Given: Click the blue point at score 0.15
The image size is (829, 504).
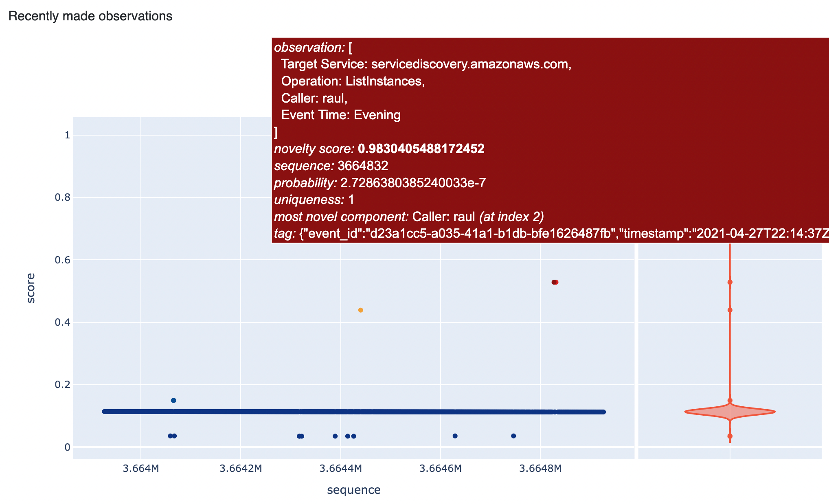Looking at the screenshot, I should [173, 400].
